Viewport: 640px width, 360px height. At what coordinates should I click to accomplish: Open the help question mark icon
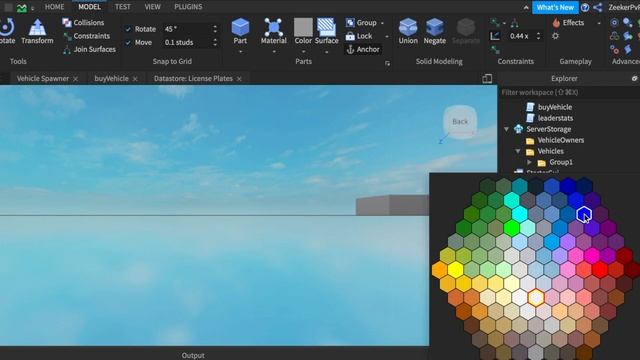(x=585, y=7)
